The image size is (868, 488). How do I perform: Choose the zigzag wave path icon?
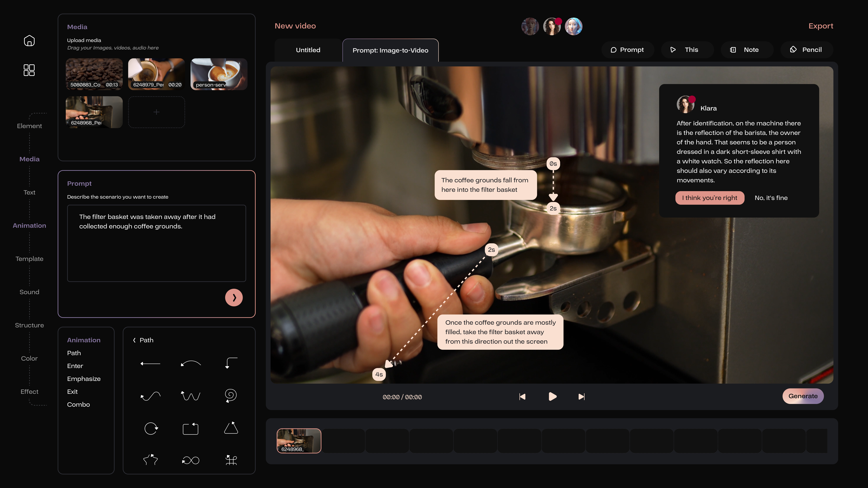191,395
